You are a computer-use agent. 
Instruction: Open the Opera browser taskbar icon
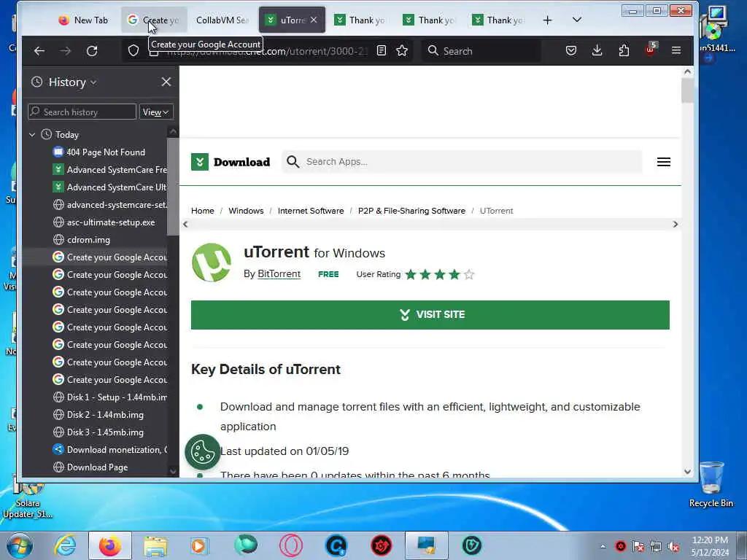pyautogui.click(x=291, y=545)
